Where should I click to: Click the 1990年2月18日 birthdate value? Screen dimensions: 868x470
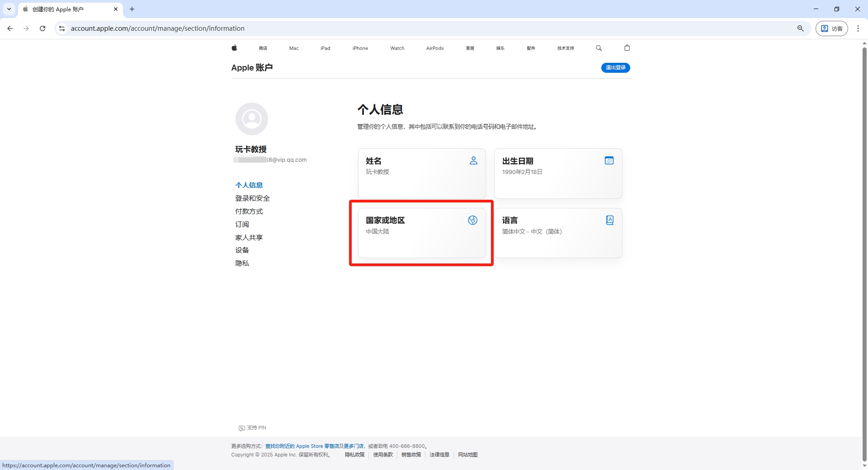[x=522, y=172]
